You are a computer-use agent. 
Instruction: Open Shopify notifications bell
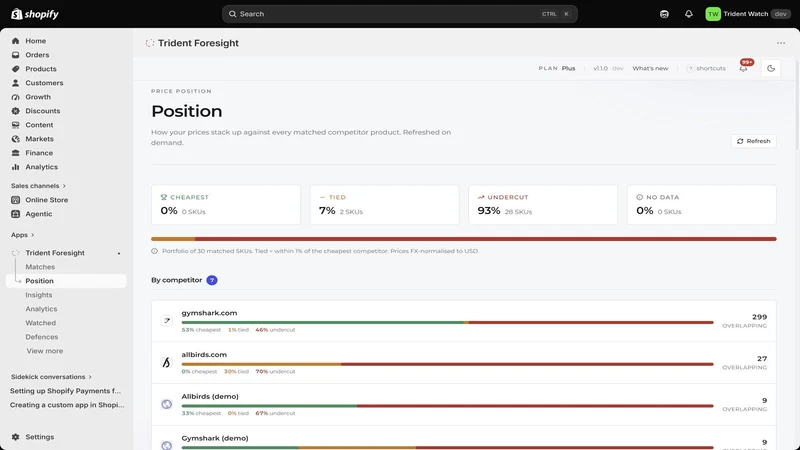[688, 14]
